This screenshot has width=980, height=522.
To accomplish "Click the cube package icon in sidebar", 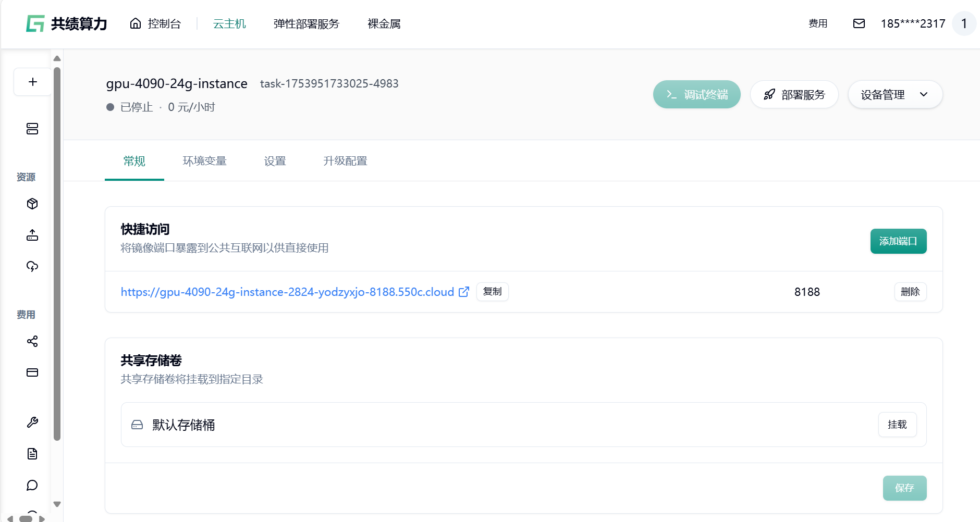I will click(32, 204).
